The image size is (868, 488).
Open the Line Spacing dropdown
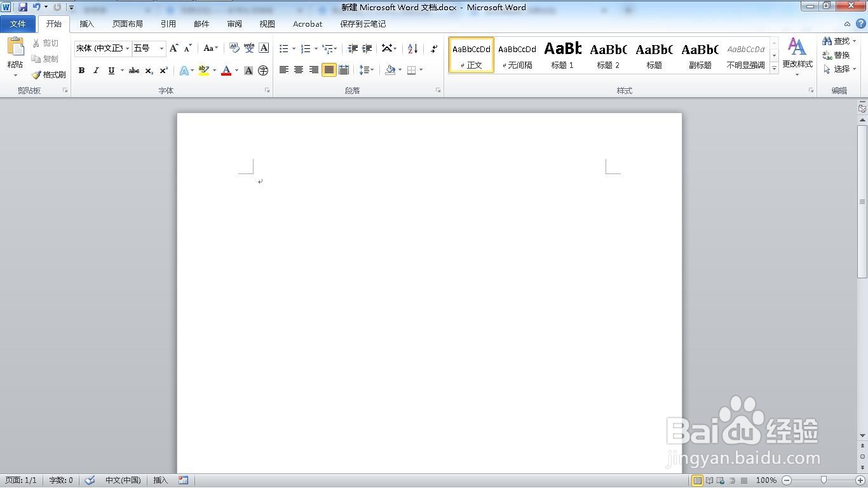[x=367, y=70]
